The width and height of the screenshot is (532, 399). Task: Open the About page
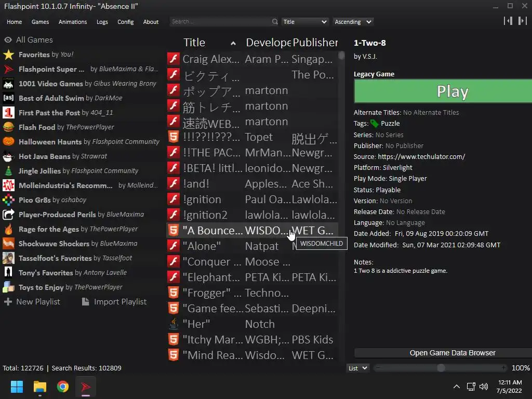(x=151, y=22)
